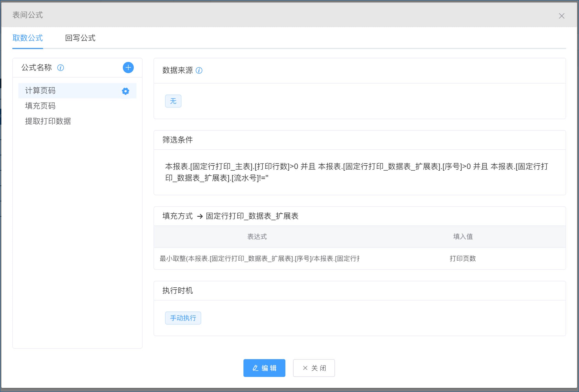
Task: Select 填充页码 formula in list
Action: click(77, 106)
